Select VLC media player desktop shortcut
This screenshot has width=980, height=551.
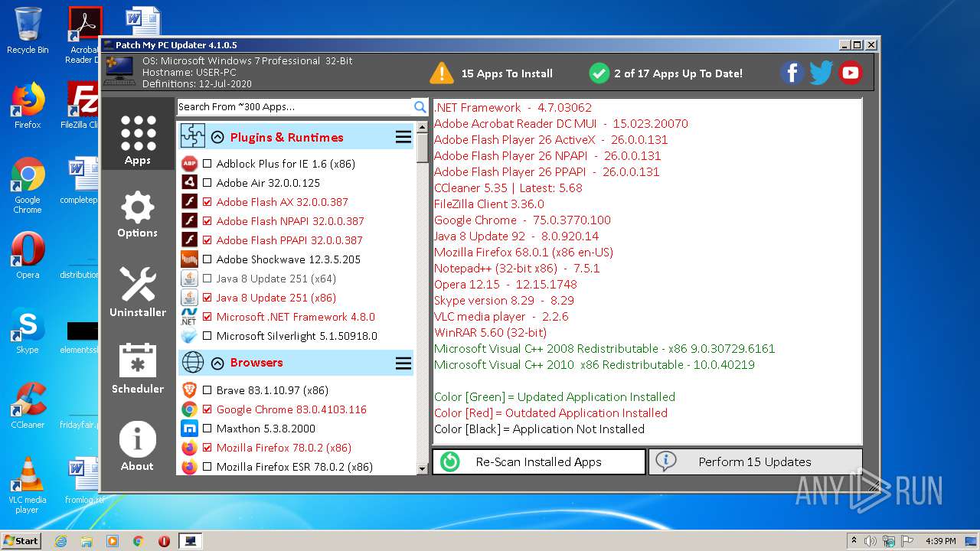(x=28, y=486)
